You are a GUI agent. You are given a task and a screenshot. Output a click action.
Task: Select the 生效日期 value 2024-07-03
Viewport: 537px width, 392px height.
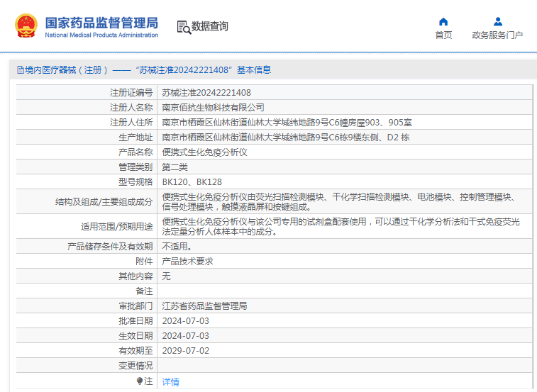[185, 336]
